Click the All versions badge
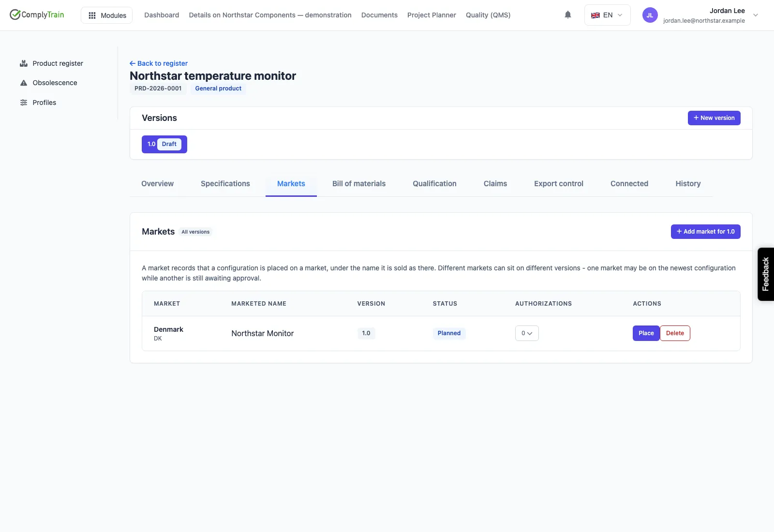This screenshot has width=774, height=532. pyautogui.click(x=195, y=232)
